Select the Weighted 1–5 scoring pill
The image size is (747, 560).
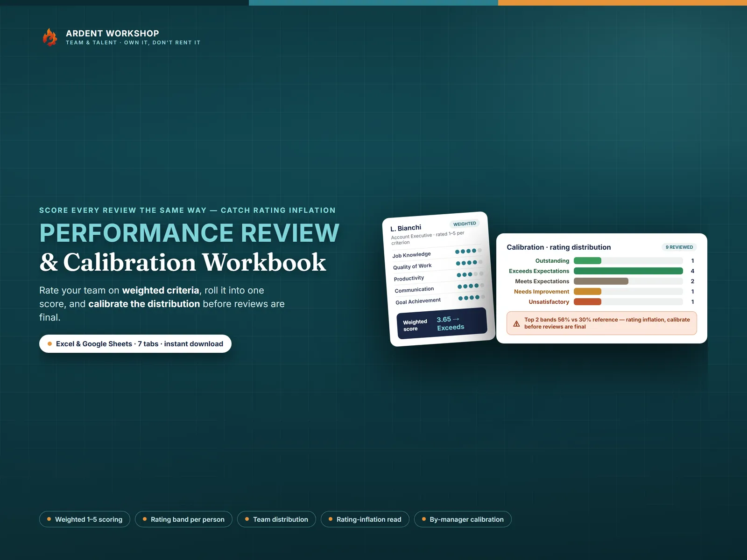[85, 519]
